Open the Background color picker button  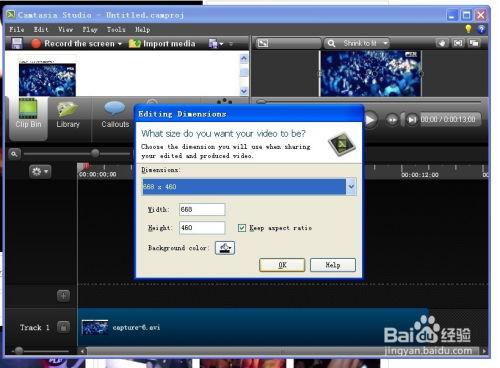pyautogui.click(x=225, y=248)
